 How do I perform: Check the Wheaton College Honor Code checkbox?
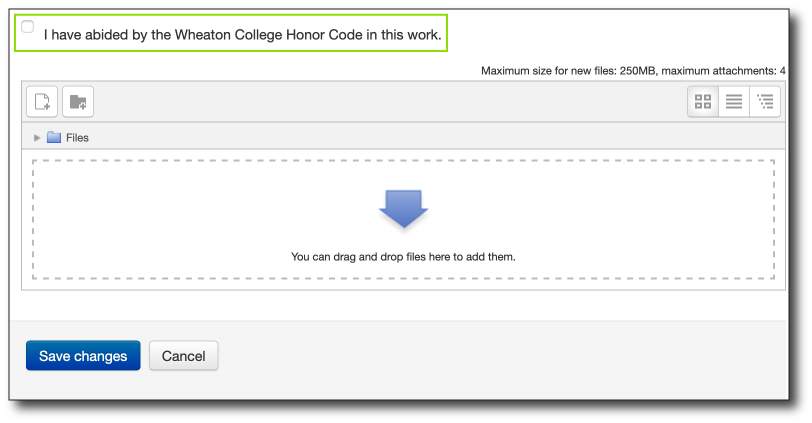pos(27,26)
